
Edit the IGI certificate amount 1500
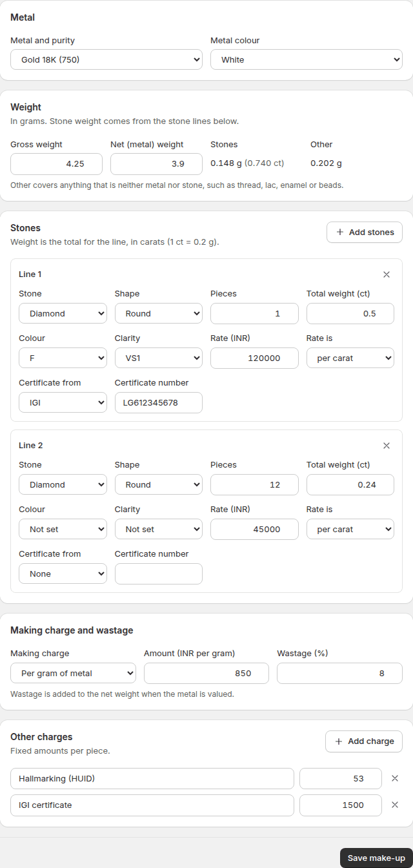(x=341, y=805)
